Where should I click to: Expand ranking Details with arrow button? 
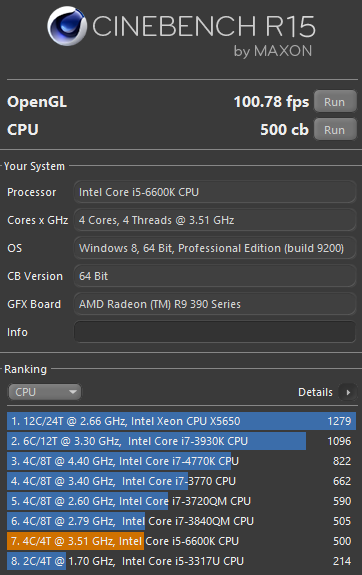click(348, 392)
